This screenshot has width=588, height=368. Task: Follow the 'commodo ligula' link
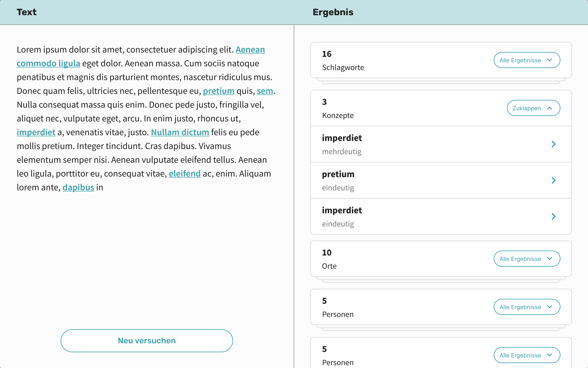(x=48, y=63)
